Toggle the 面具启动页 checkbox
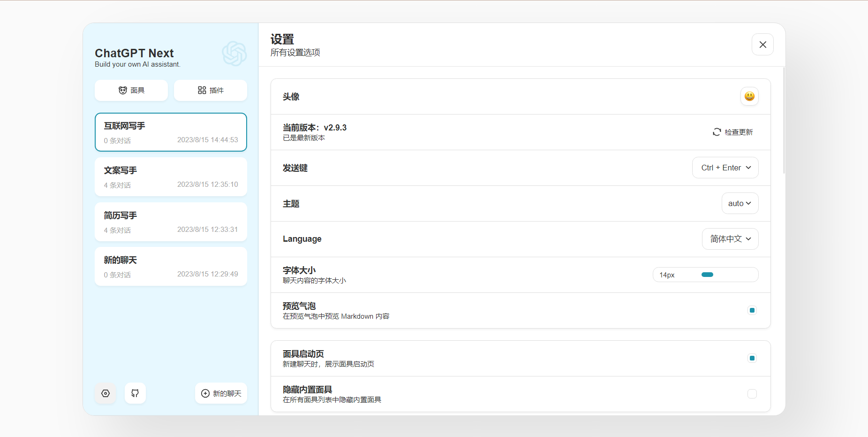 tap(752, 358)
